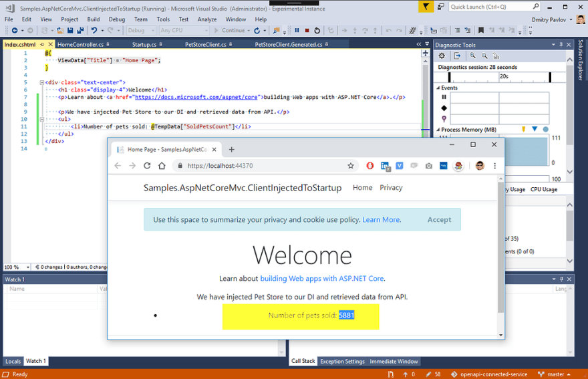
Task: Open the browser three-dot menu
Action: pos(494,166)
